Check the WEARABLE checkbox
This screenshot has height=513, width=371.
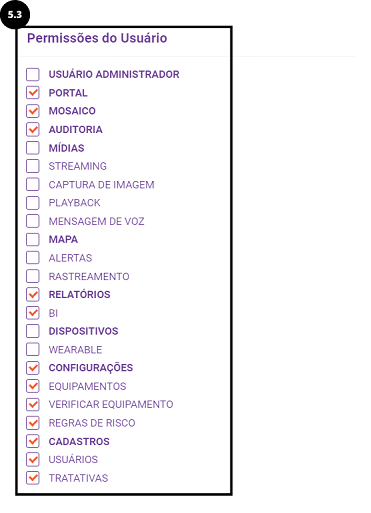coord(33,349)
